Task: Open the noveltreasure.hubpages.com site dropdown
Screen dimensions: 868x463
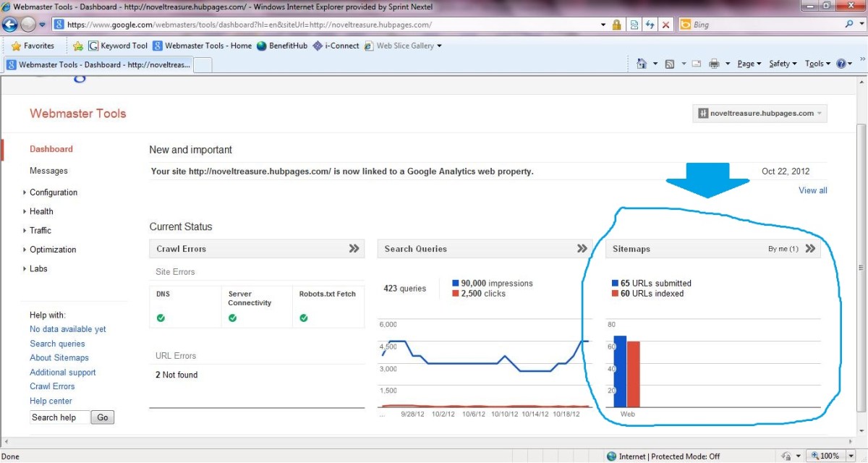Action: (759, 113)
